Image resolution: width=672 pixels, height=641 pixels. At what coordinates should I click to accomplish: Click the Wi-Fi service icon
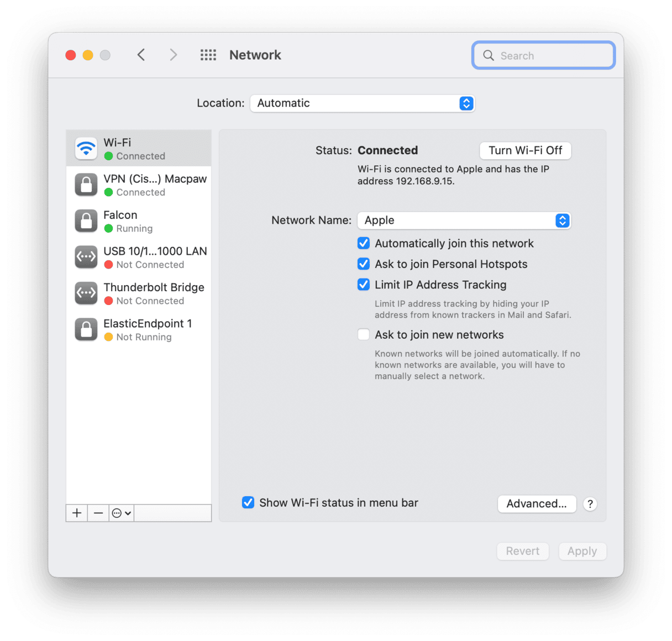pyautogui.click(x=86, y=148)
